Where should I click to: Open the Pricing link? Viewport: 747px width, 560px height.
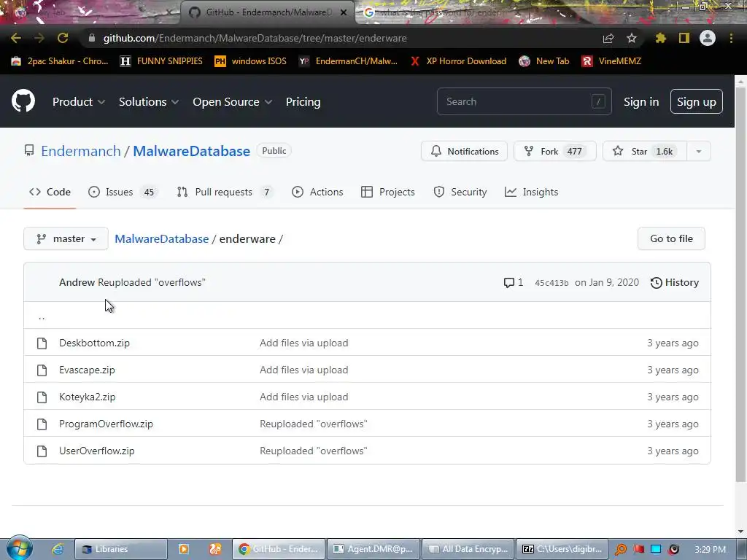coord(303,102)
